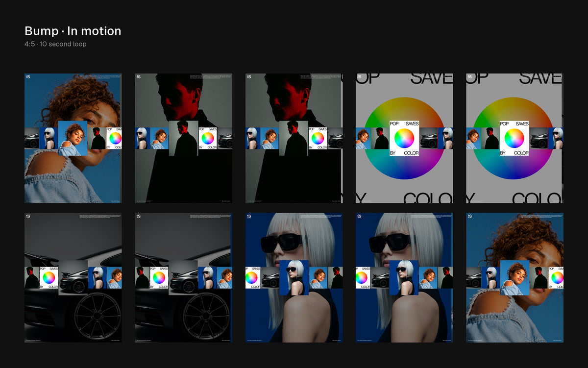Click the logo in the fourth top-row frame
The height and width of the screenshot is (368, 588).
359,77
